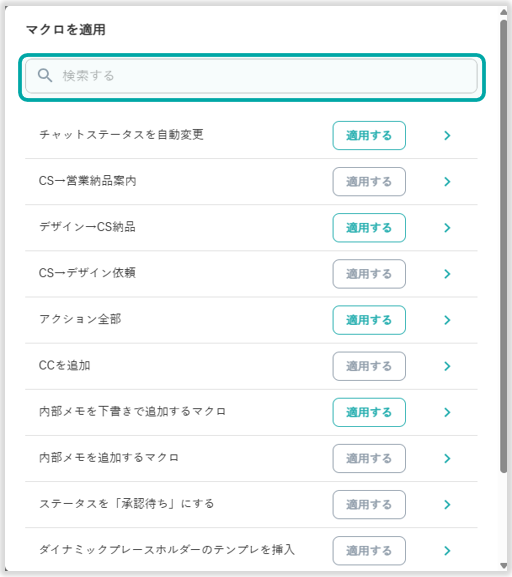The image size is (512, 577).
Task: Focus the 検索する search field
Action: click(x=251, y=76)
